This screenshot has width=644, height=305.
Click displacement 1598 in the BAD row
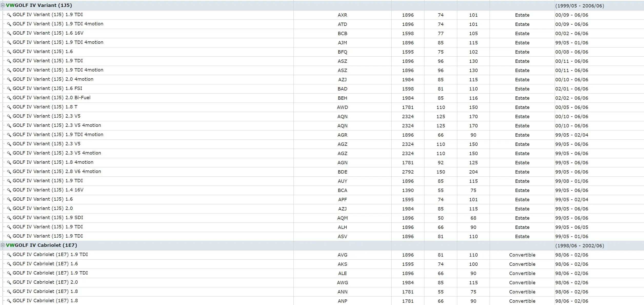[x=408, y=89]
